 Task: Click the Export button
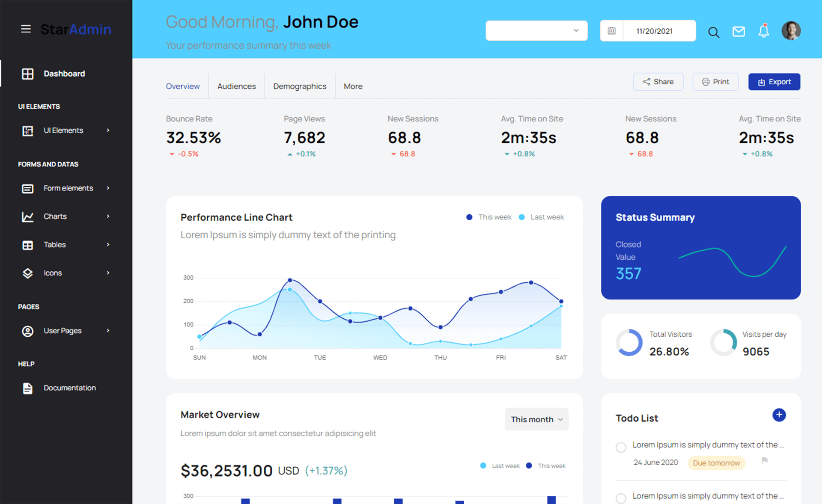tap(775, 82)
